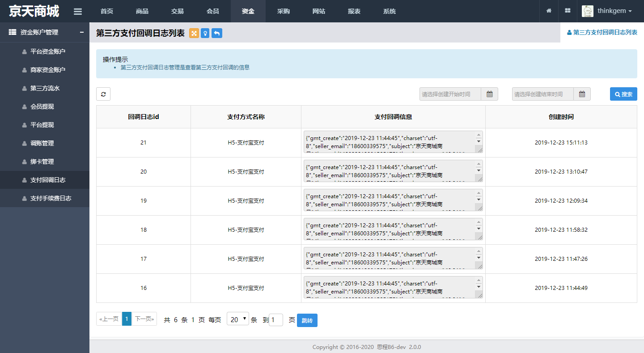Click the 京天商城 logo

34,11
